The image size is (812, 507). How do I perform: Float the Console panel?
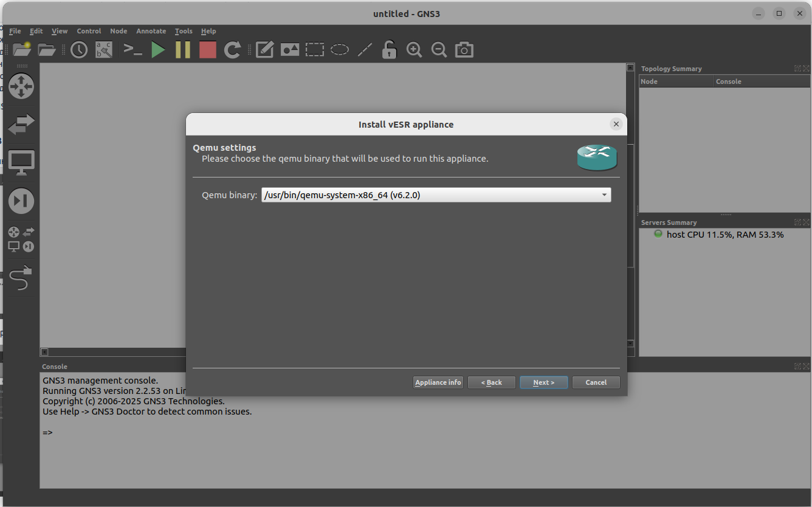pyautogui.click(x=797, y=367)
